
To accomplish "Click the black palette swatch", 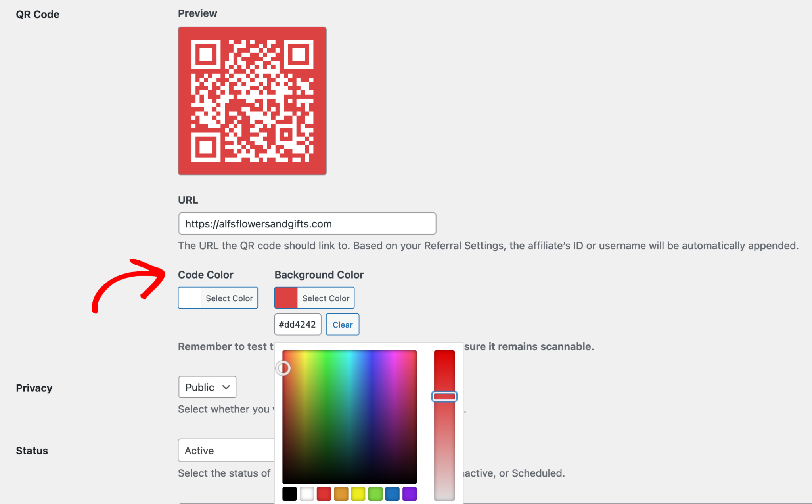I will [x=289, y=494].
